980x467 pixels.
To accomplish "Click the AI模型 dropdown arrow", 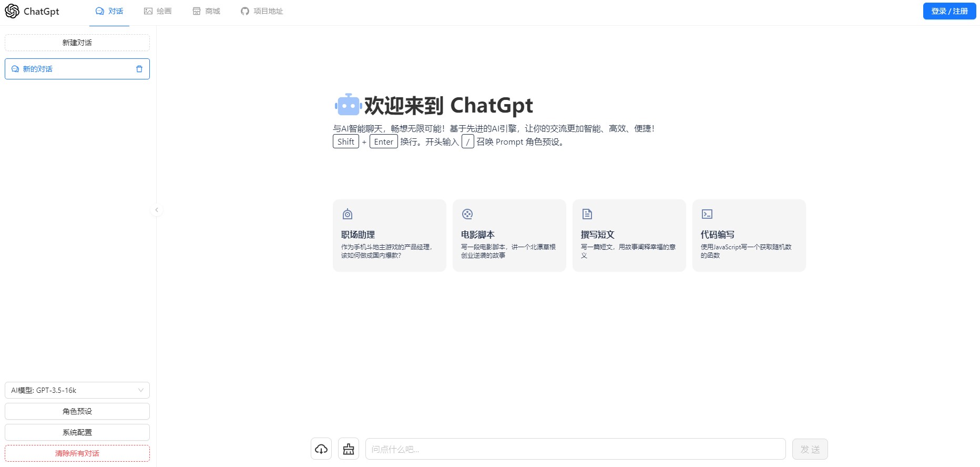I will [x=141, y=390].
